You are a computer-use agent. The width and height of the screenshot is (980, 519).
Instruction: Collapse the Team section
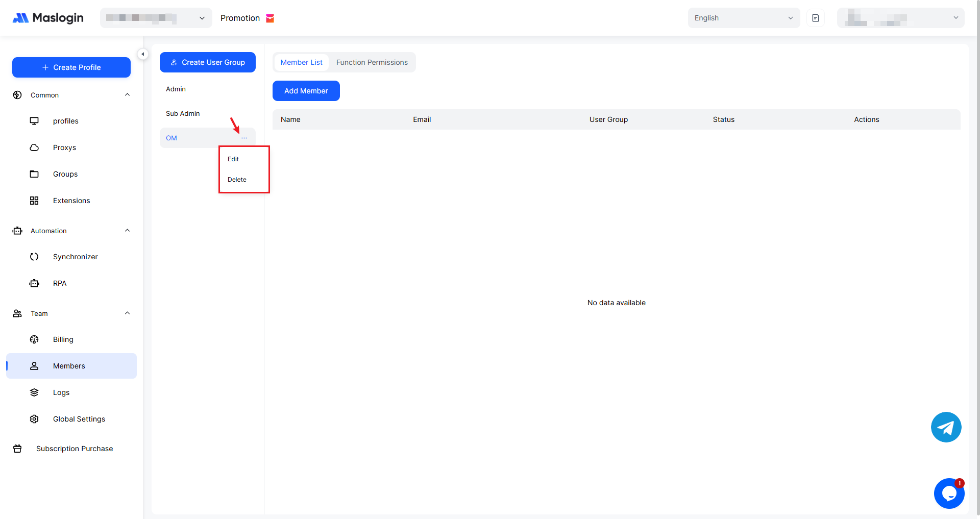[127, 313]
